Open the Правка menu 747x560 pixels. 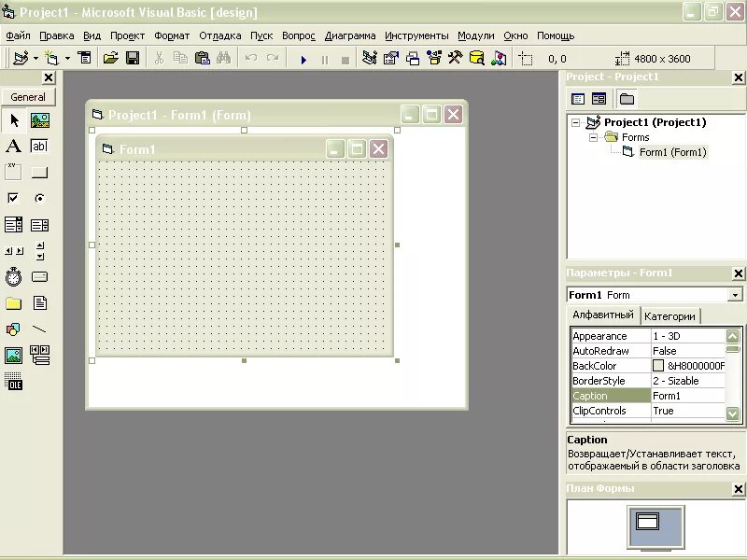coord(57,36)
